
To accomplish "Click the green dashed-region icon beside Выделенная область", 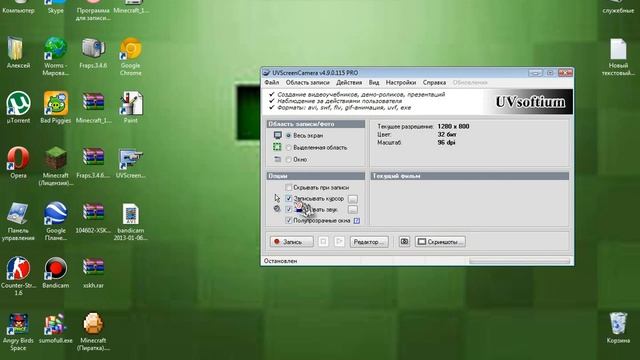I will click(277, 147).
